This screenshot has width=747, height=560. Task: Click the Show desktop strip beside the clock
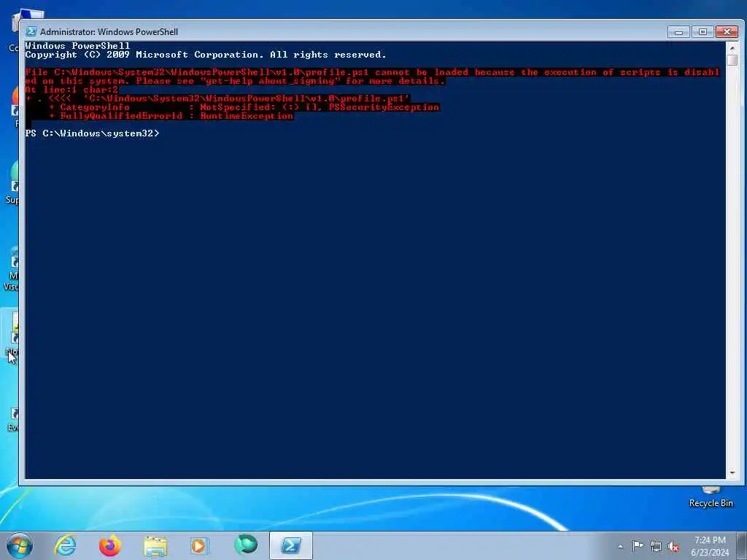tap(742, 545)
